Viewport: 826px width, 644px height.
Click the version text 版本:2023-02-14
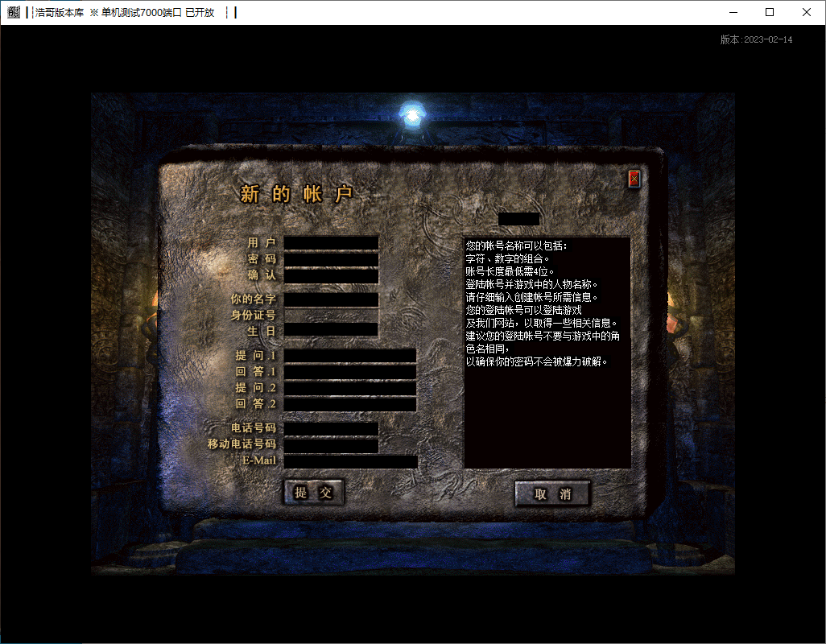756,39
